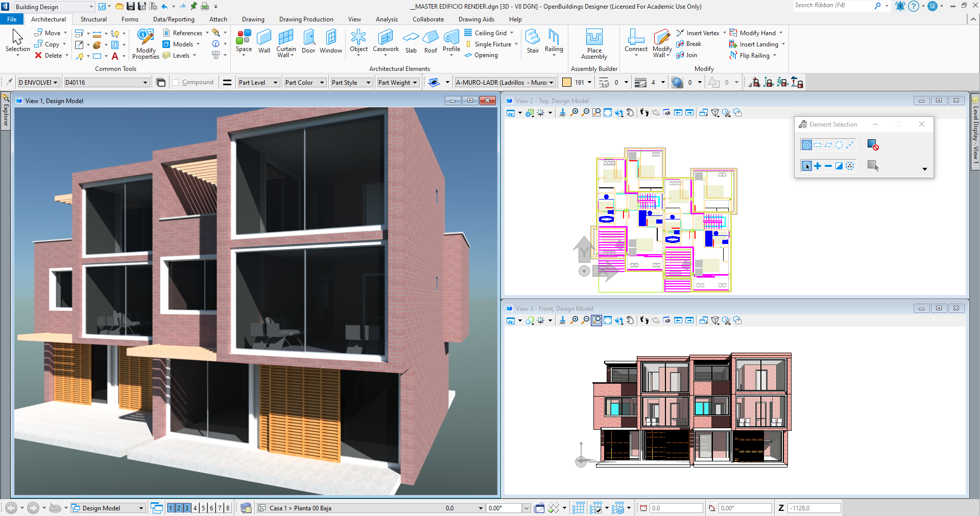Open the Door placement tool

(x=308, y=43)
